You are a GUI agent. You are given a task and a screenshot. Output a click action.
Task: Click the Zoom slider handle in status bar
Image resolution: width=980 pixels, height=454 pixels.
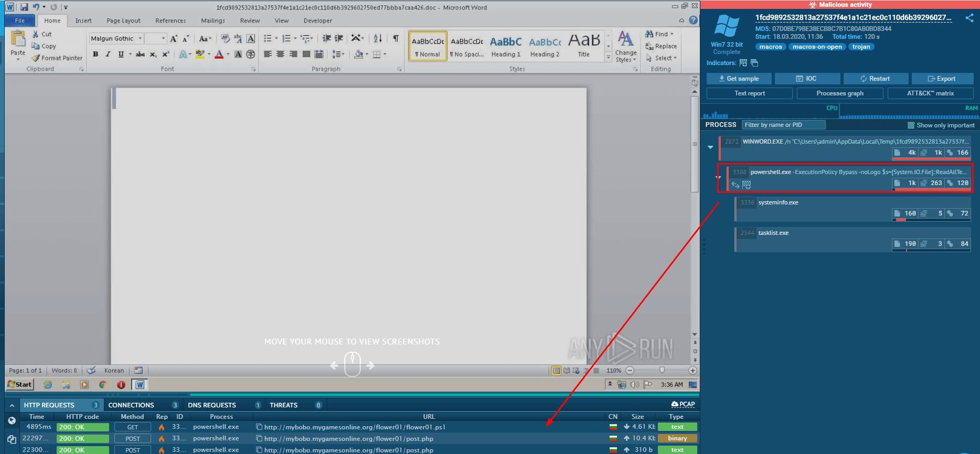pyautogui.click(x=662, y=370)
